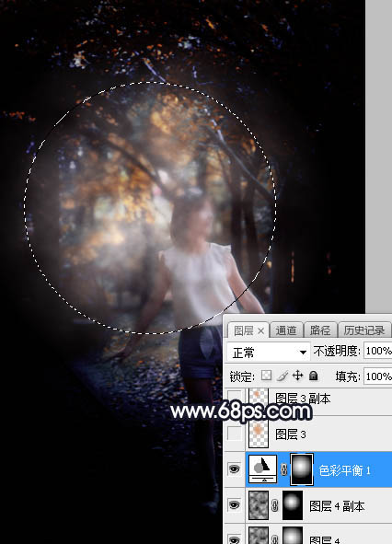The width and height of the screenshot is (392, 544).
Task: Click the 不透明度 100% opacity field
Action: point(378,351)
